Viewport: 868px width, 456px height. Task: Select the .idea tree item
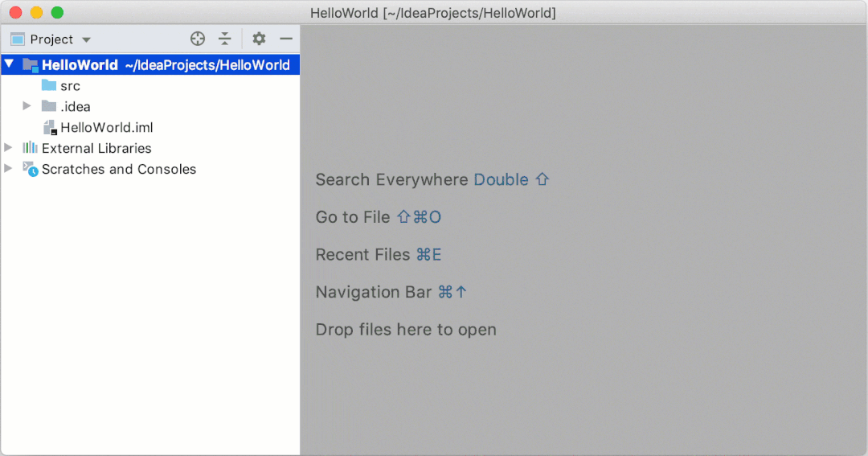[150, 106]
